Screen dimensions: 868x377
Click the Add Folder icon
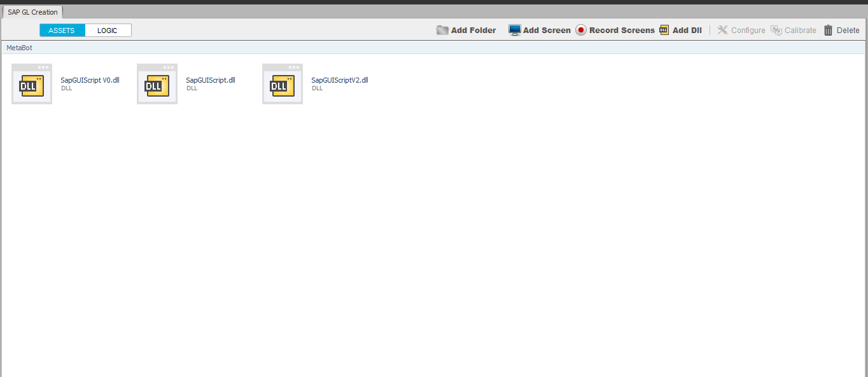coord(442,30)
